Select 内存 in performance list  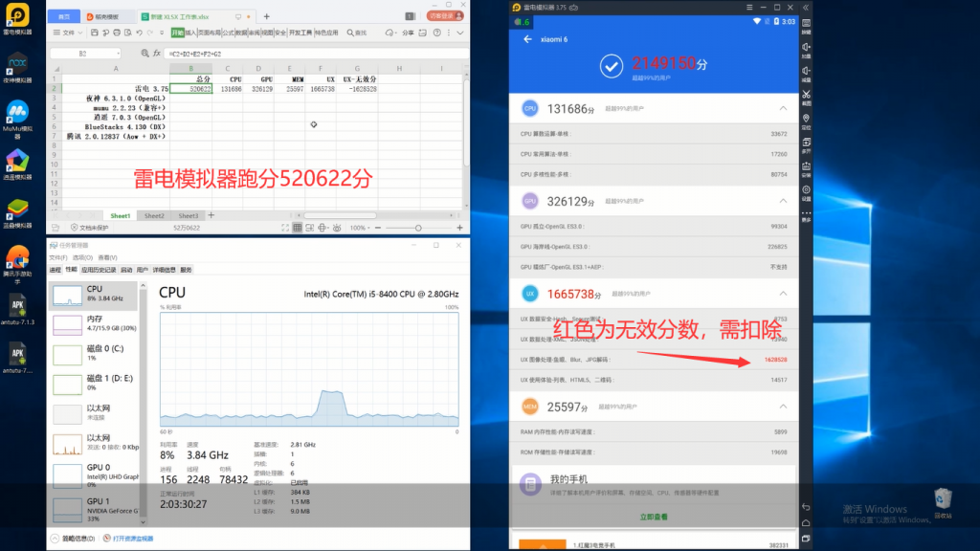pyautogui.click(x=95, y=323)
